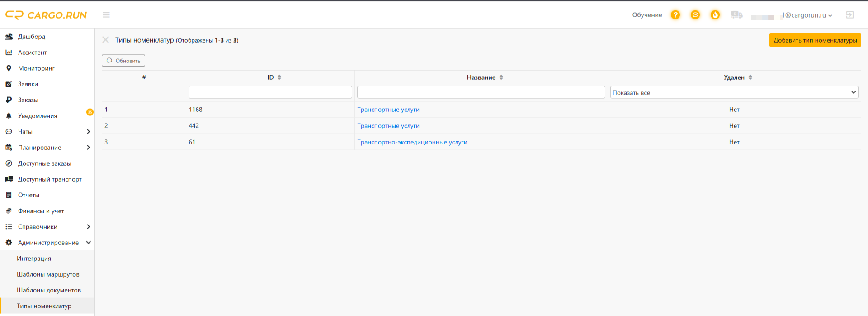Click the Планирование calendar icon

pyautogui.click(x=9, y=148)
